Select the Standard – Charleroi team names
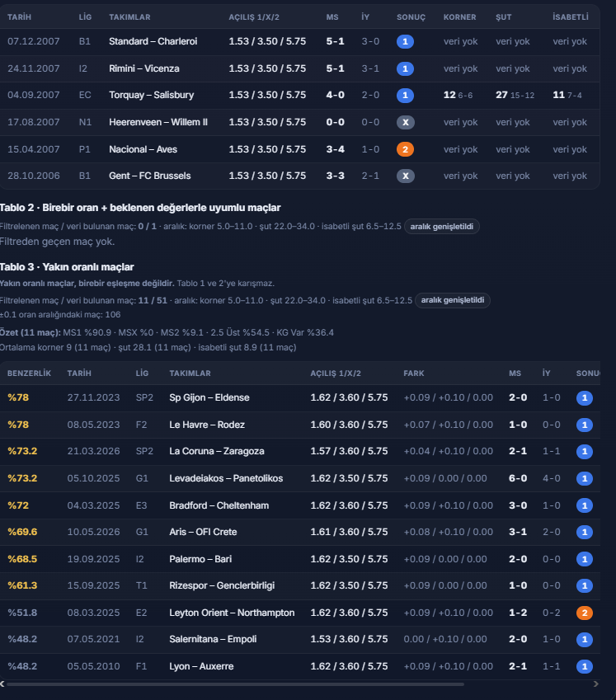Viewport: 616px width, 700px height. coord(153,41)
